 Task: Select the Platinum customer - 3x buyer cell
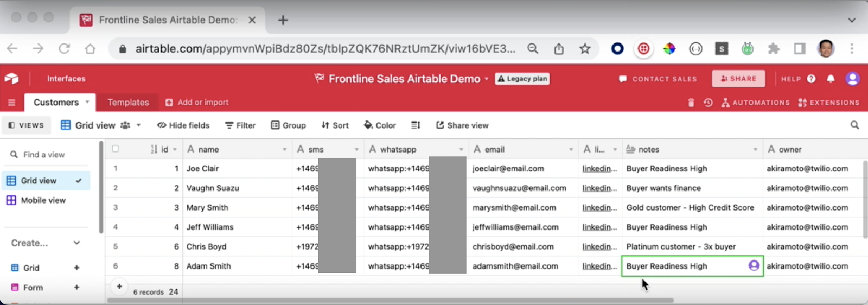(x=692, y=247)
